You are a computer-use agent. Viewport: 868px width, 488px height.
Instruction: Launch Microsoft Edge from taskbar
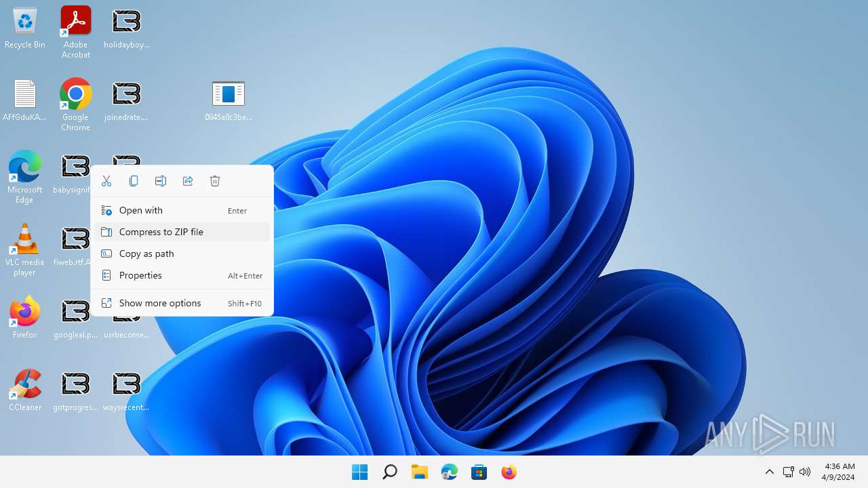[450, 472]
